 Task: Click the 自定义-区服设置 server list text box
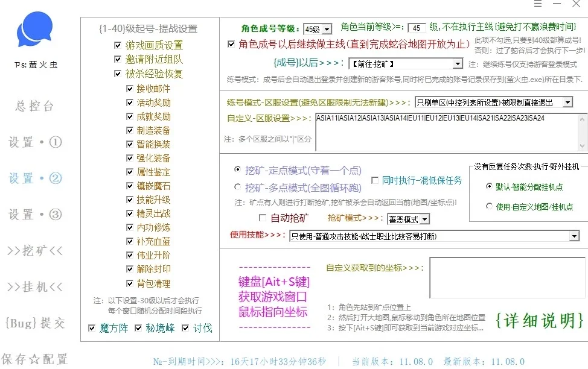(447, 132)
